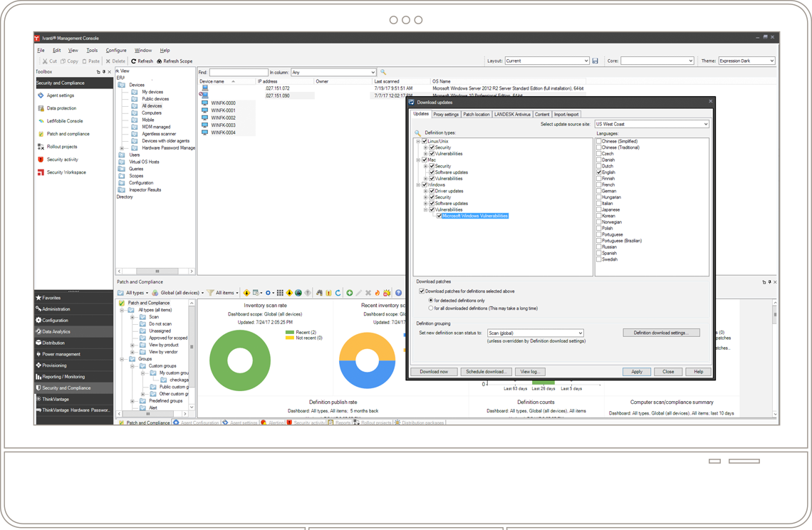This screenshot has width=812, height=530.
Task: Open the Tools menu
Action: (92, 51)
